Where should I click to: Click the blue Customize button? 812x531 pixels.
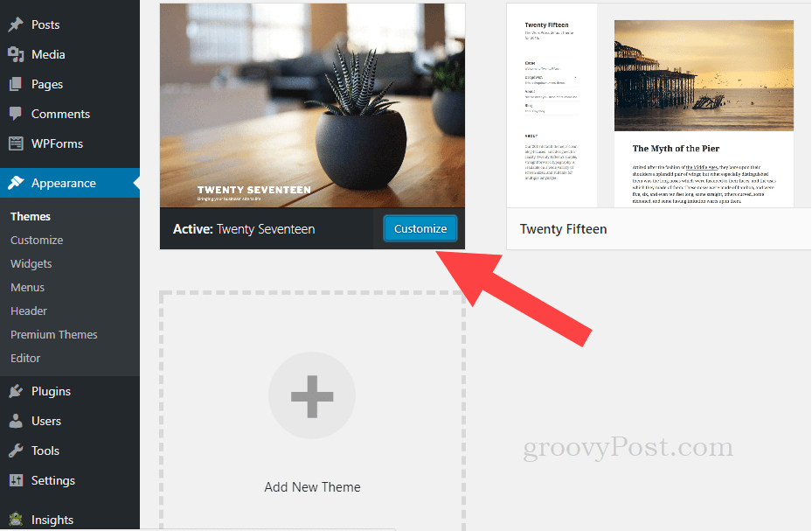pos(420,228)
